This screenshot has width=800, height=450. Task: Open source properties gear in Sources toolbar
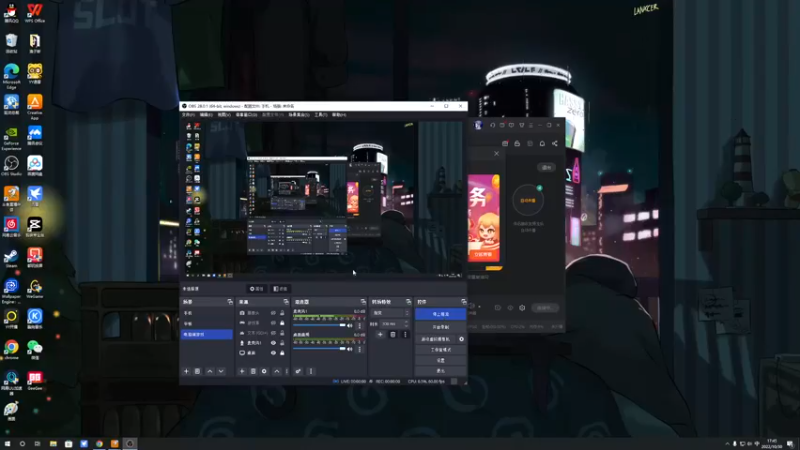tap(264, 371)
